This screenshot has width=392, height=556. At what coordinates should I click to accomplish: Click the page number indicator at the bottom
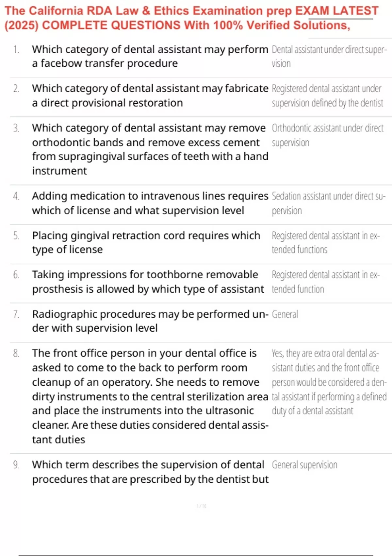[201, 506]
